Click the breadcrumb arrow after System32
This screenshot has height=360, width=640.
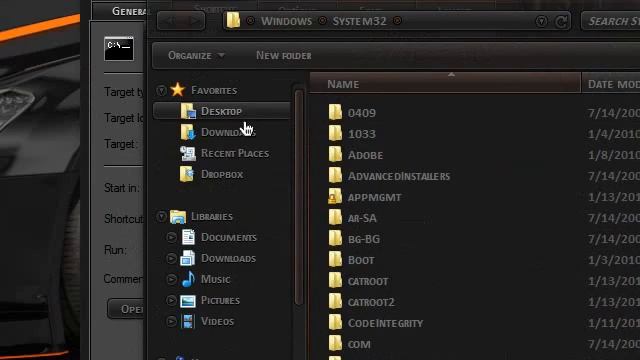[x=397, y=21]
